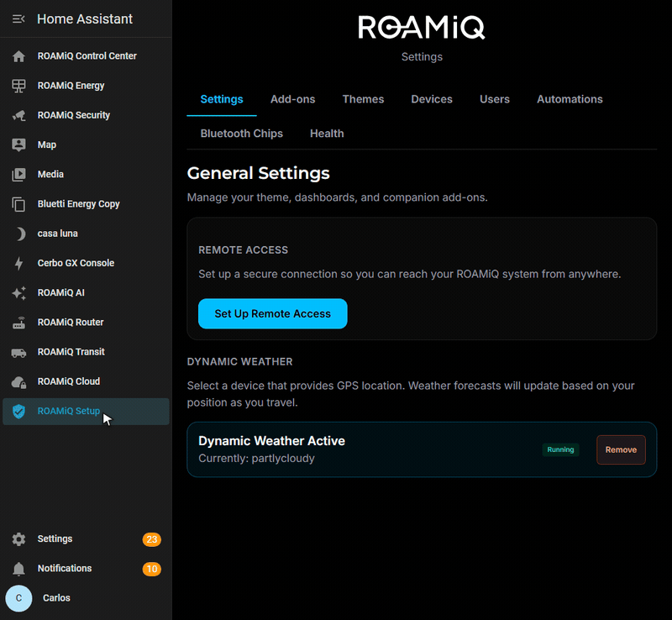Remove the Dynamic Weather device
This screenshot has height=620, width=672.
click(621, 449)
